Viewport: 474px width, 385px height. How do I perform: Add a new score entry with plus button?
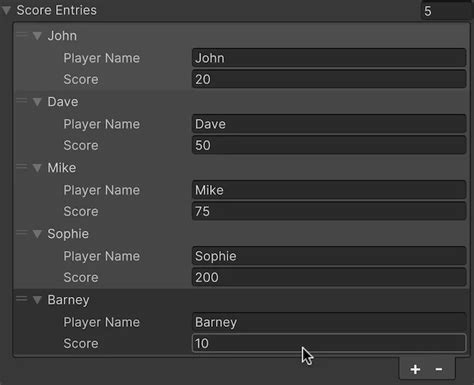[x=415, y=369]
